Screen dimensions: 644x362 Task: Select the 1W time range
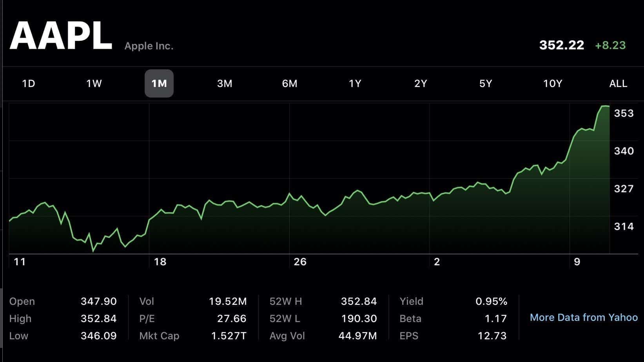94,83
